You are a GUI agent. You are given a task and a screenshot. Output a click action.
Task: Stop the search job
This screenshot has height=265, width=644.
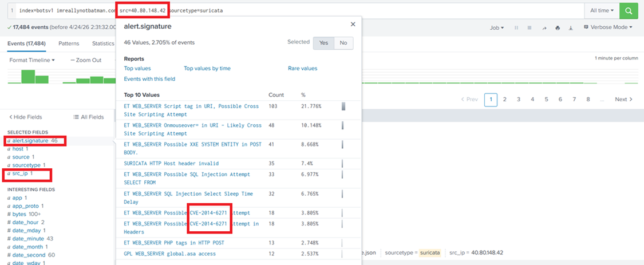tap(530, 28)
